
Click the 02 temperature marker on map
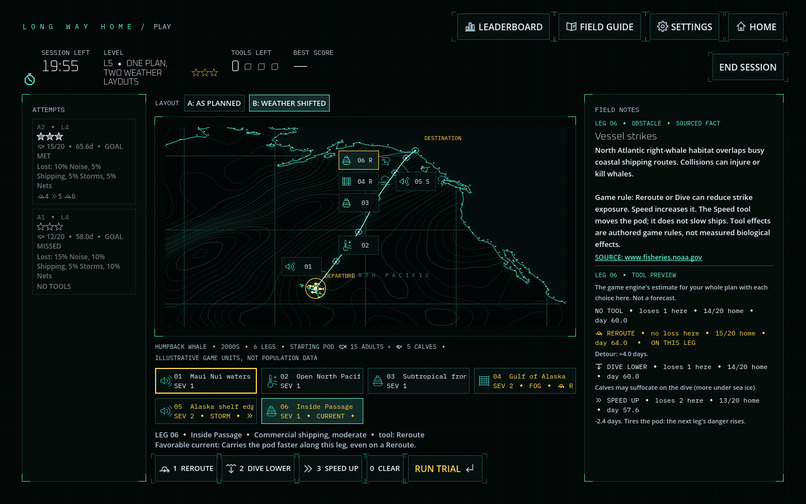tap(358, 245)
